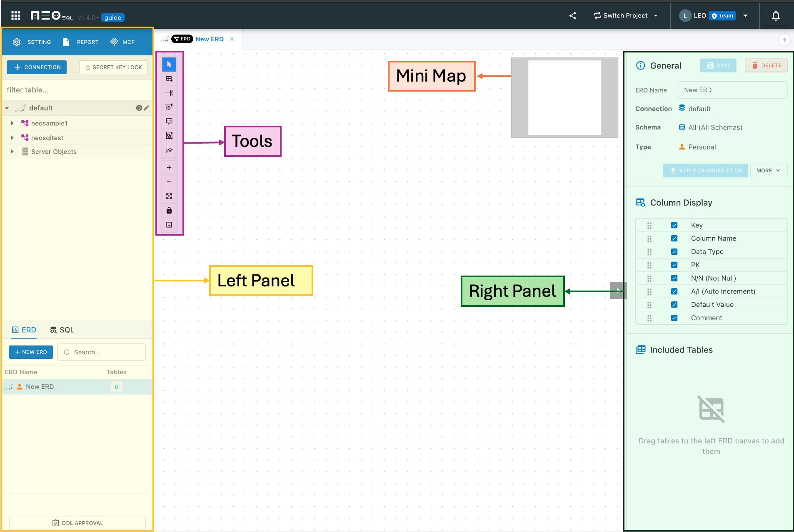Uncheck the A/I (Auto Increment) checkbox

point(674,291)
